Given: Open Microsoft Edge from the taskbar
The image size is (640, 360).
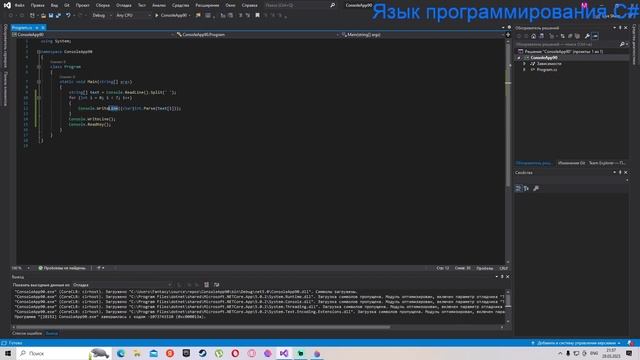Looking at the screenshot, I should (x=121, y=353).
